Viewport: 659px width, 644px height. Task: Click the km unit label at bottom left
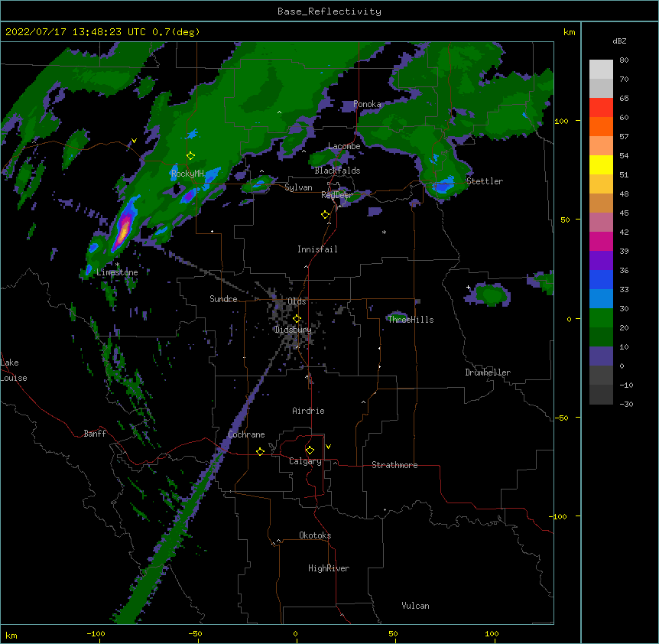click(11, 636)
